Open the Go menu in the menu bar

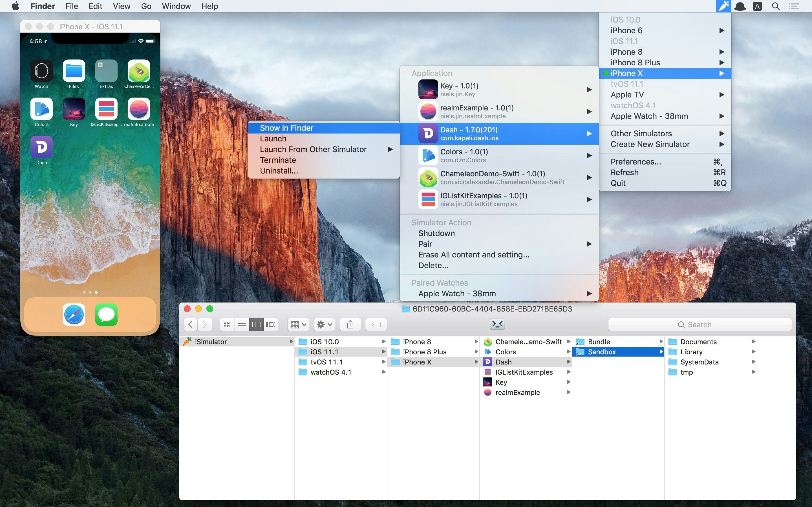(x=146, y=6)
